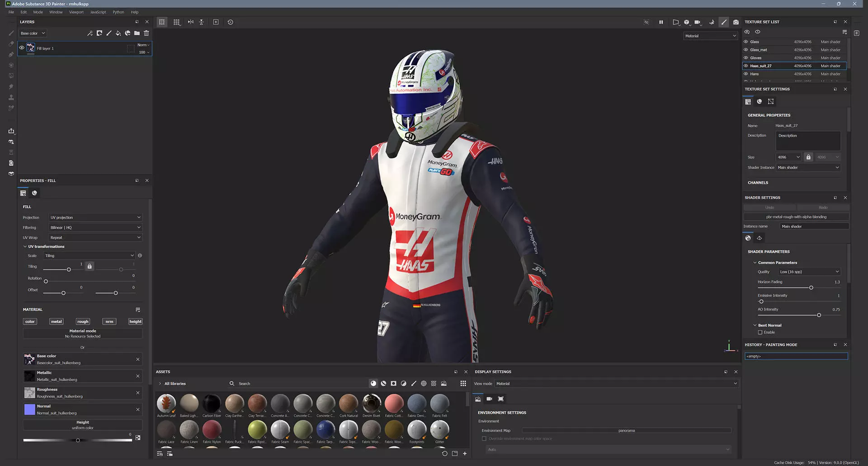The height and width of the screenshot is (466, 868).
Task: Toggle the nrm channel button
Action: [x=109, y=321]
